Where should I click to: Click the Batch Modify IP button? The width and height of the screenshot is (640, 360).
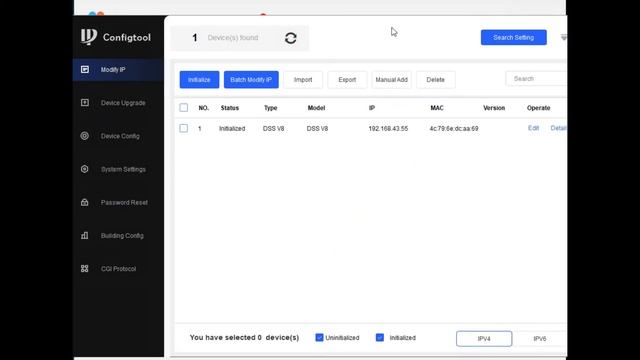(x=251, y=80)
